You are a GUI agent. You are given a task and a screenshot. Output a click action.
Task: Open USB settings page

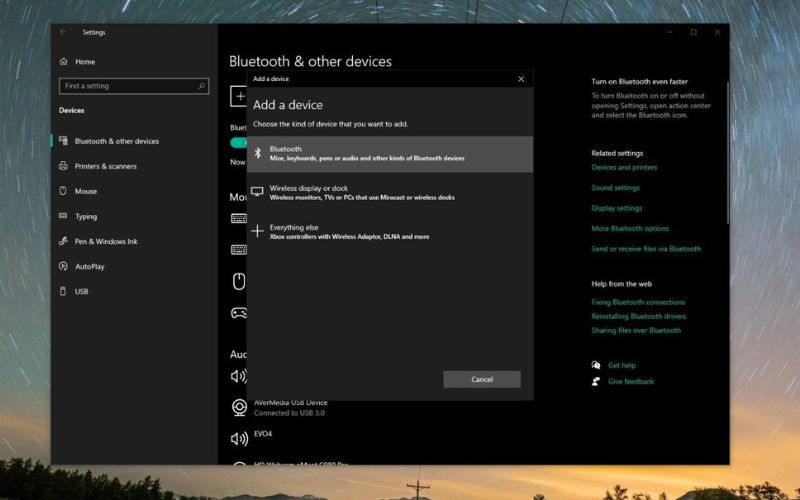tap(82, 291)
